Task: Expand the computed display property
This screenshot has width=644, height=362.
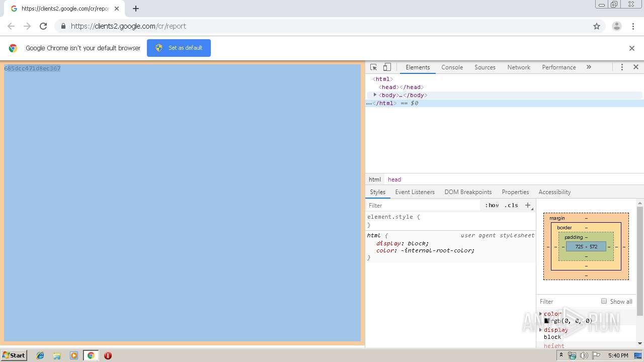Action: coord(541,330)
